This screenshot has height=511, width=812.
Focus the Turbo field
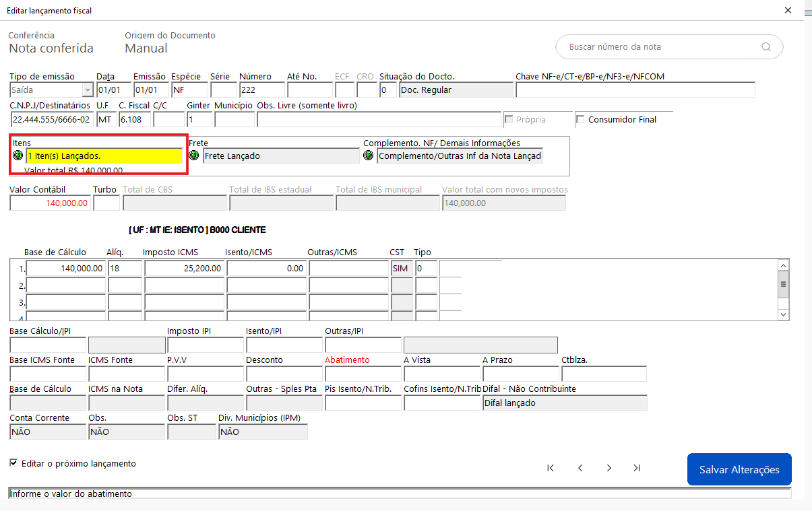click(x=106, y=203)
